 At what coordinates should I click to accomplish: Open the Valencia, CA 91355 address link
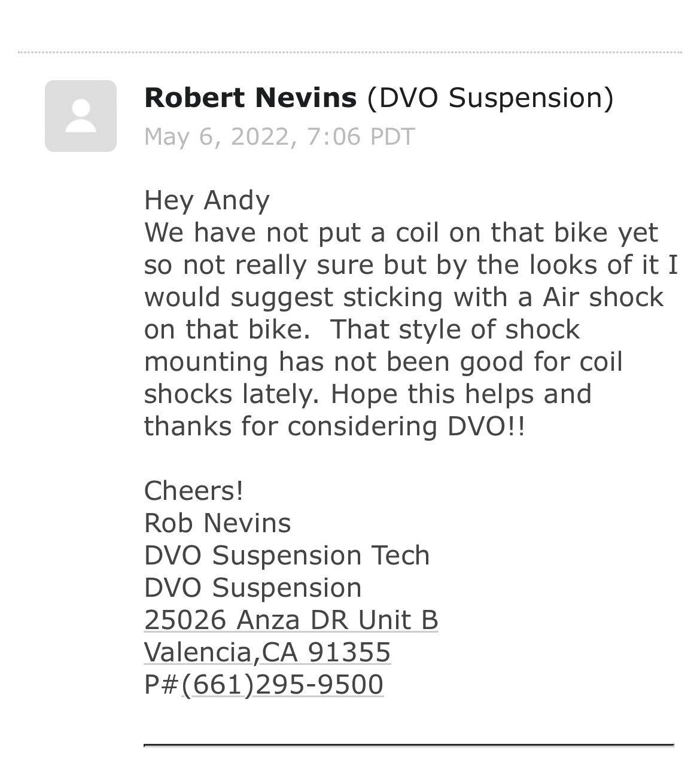pyautogui.click(x=267, y=652)
